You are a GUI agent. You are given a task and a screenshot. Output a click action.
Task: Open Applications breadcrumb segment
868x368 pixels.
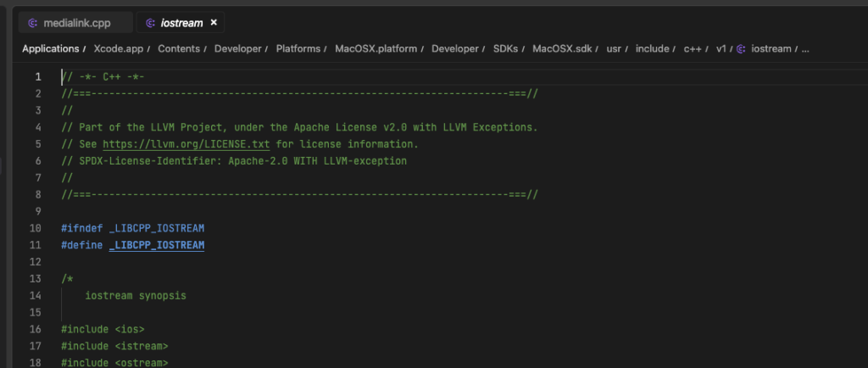click(x=50, y=48)
